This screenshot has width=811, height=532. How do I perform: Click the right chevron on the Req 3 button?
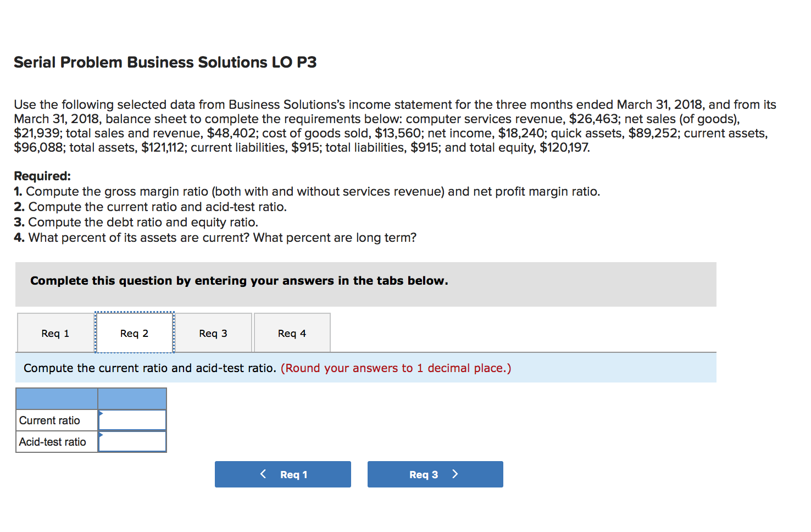(455, 474)
